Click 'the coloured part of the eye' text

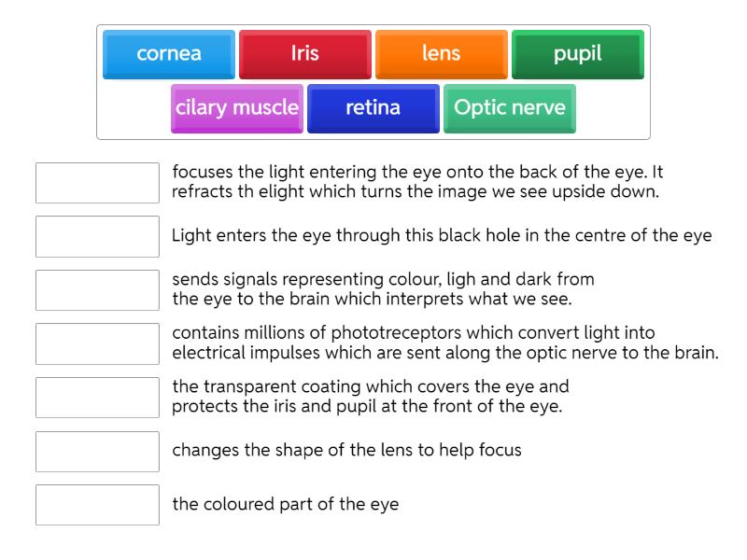(x=285, y=505)
